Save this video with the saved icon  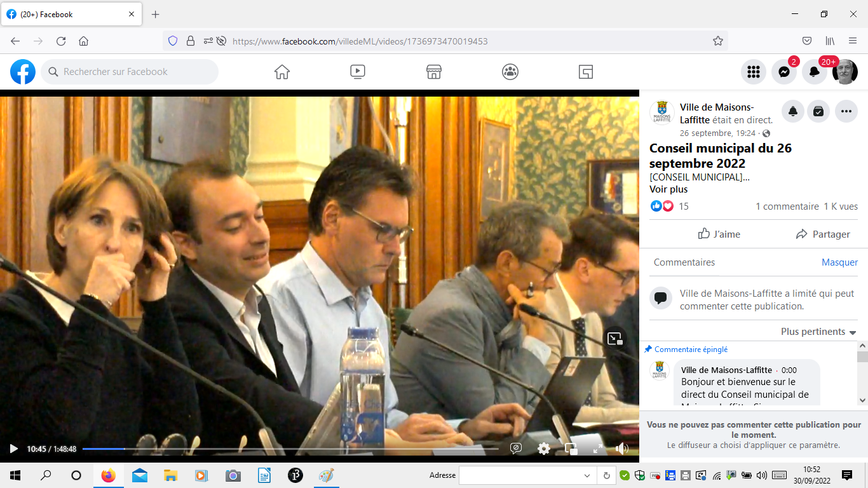tap(818, 111)
